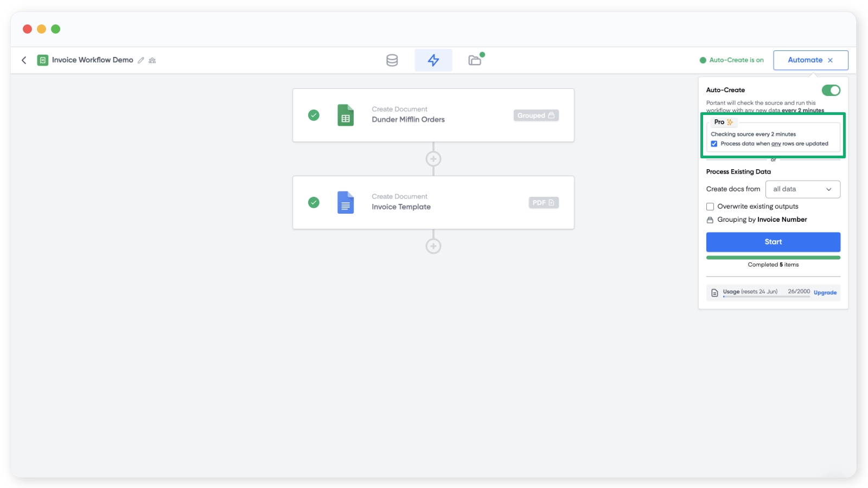Click the green completed progress bar
868x488 pixels.
(x=773, y=258)
